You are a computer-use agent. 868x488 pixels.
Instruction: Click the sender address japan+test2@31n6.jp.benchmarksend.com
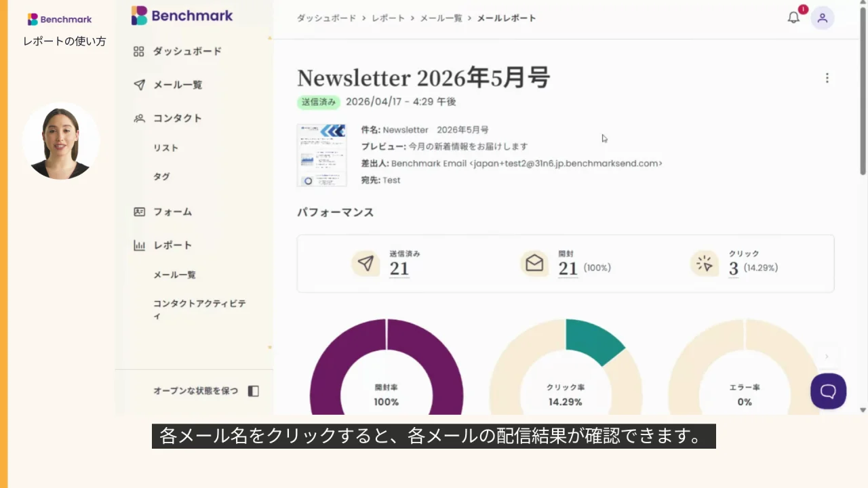(566, 163)
